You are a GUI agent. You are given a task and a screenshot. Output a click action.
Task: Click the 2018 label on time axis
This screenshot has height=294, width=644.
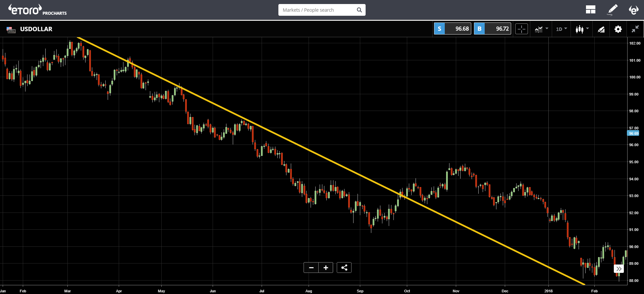[x=548, y=291]
